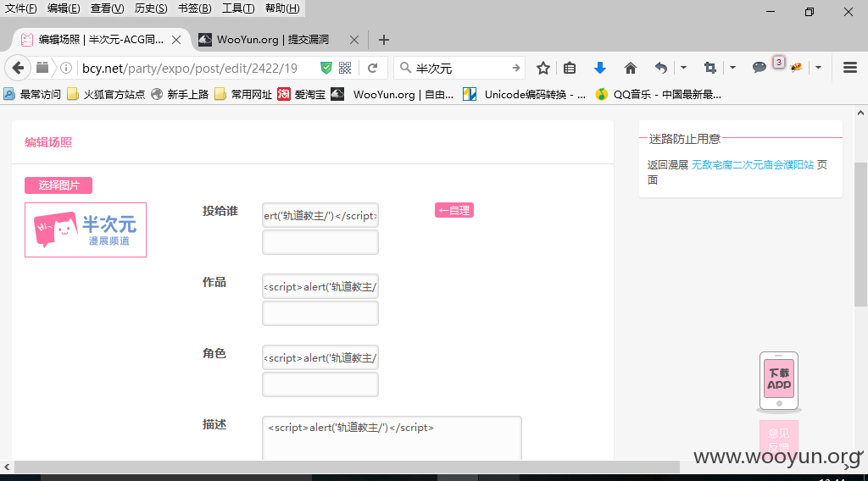Open a new tab with plus button
This screenshot has width=868, height=481.
(x=384, y=40)
